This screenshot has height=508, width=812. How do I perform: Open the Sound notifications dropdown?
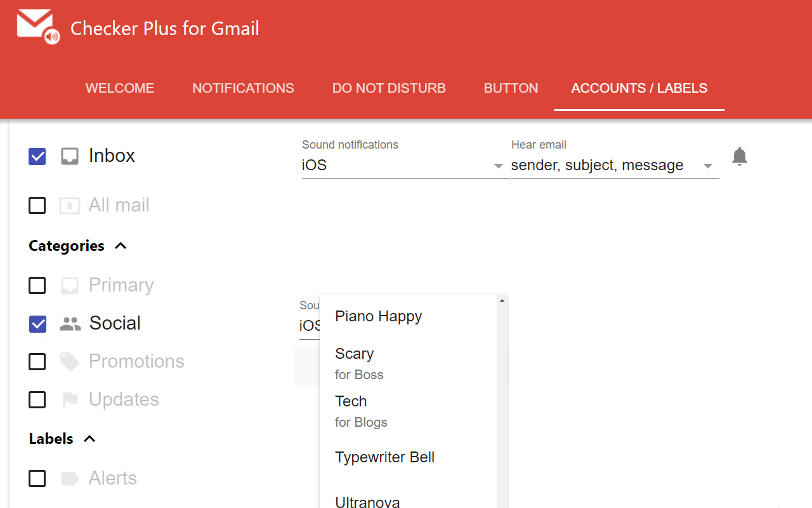click(x=405, y=166)
